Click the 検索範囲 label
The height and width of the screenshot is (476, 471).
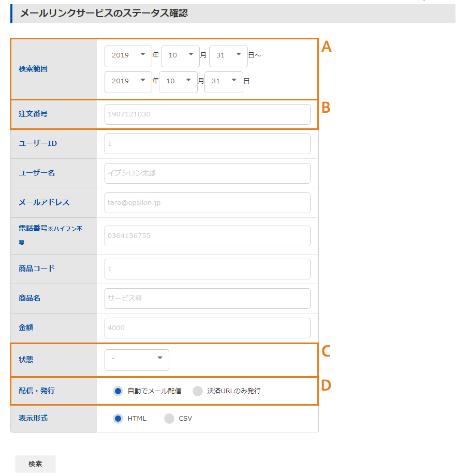click(x=33, y=69)
